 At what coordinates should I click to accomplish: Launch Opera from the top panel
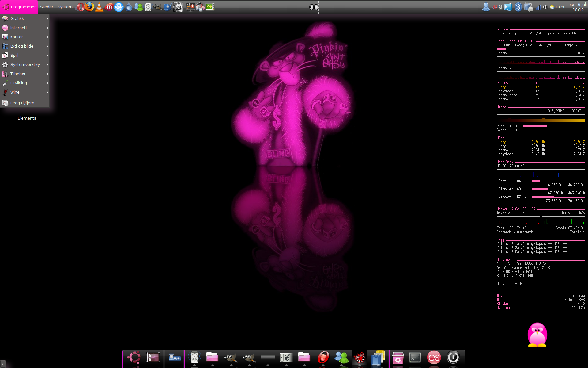click(80, 7)
